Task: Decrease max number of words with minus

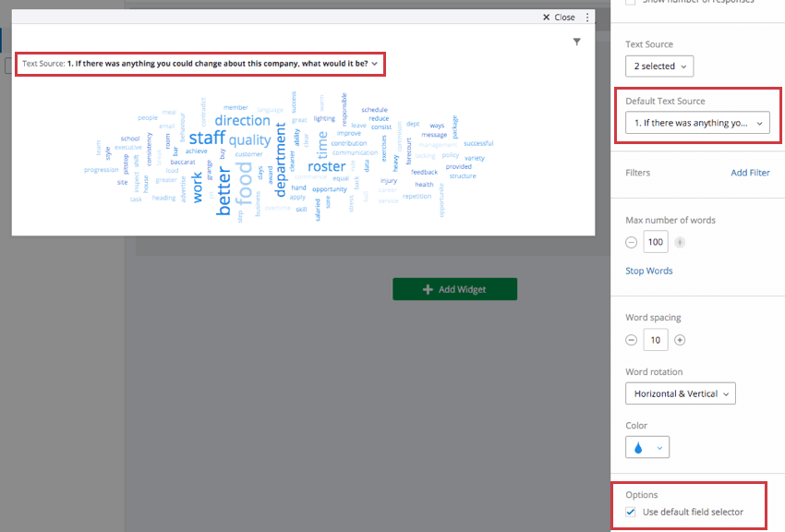Action: click(x=632, y=242)
